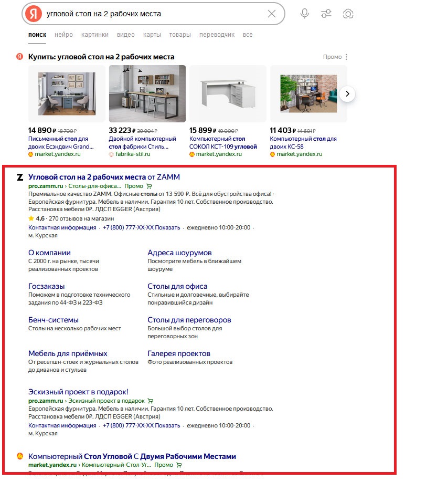Open Контактная информация in Эскизный проект result
448x491 pixels.
[x=62, y=425]
